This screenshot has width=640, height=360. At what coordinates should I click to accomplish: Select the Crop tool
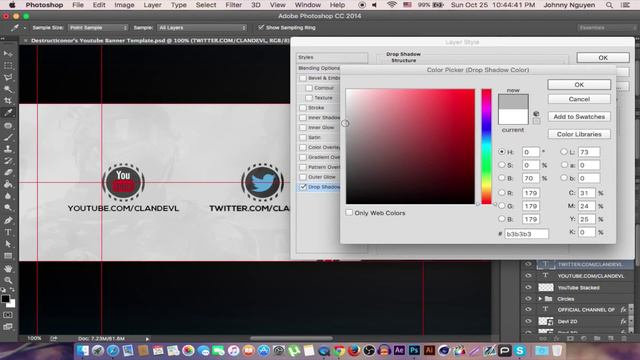click(x=8, y=101)
